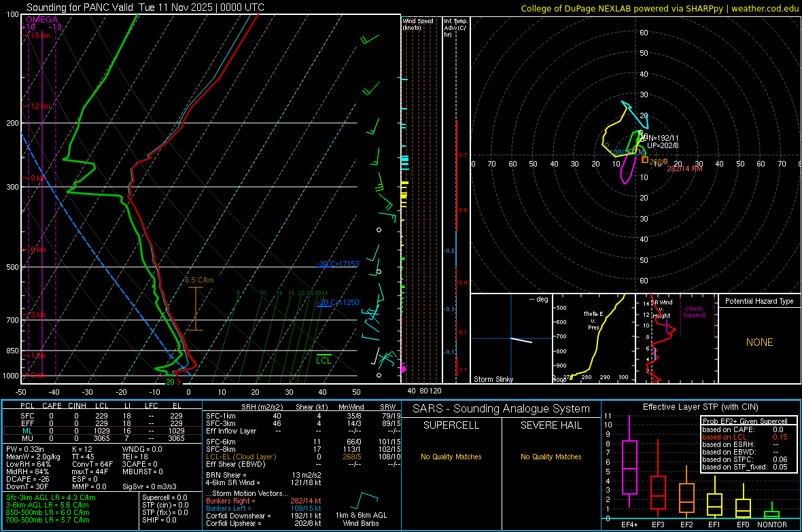Click the -30 C=17153' level label
Viewport: 802px width, 532px height.
[338, 264]
